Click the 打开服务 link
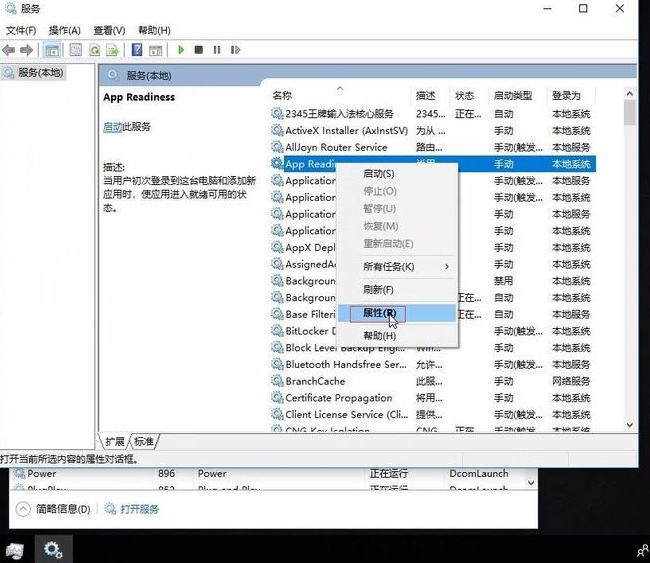The image size is (650, 563). click(x=139, y=509)
